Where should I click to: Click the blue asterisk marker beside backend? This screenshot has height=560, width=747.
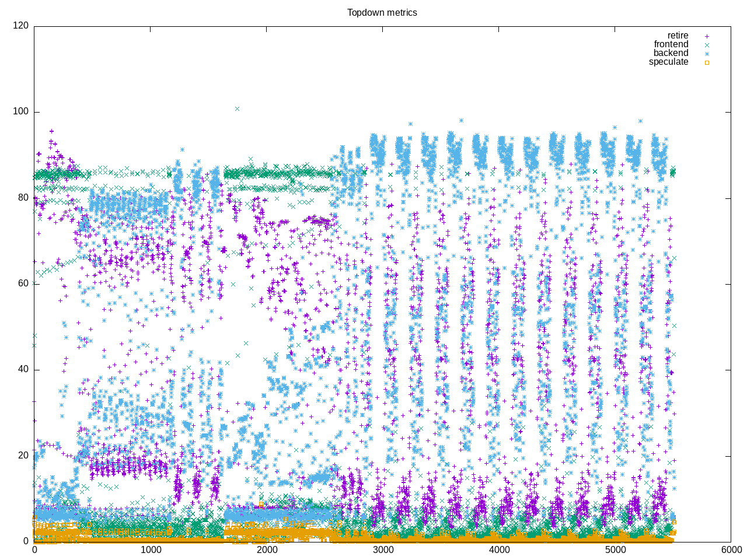706,53
